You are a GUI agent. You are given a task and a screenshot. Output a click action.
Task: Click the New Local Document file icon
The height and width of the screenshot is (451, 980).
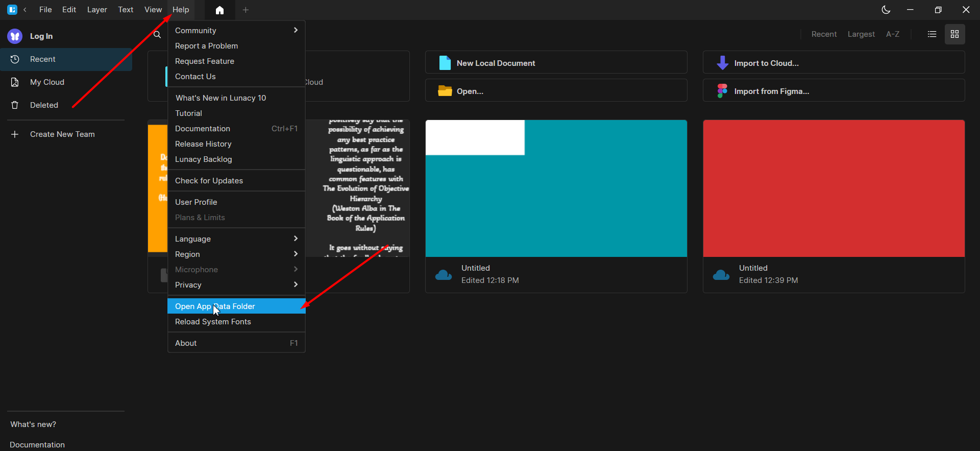click(x=445, y=63)
